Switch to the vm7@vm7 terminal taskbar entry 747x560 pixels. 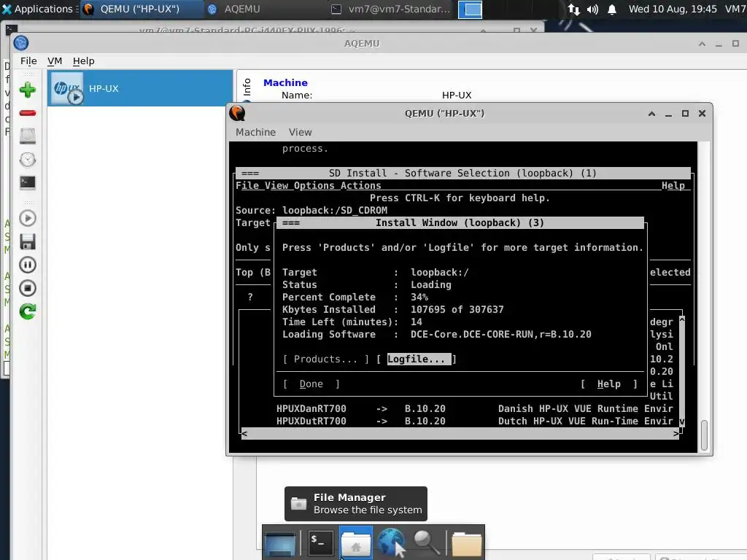click(x=391, y=9)
